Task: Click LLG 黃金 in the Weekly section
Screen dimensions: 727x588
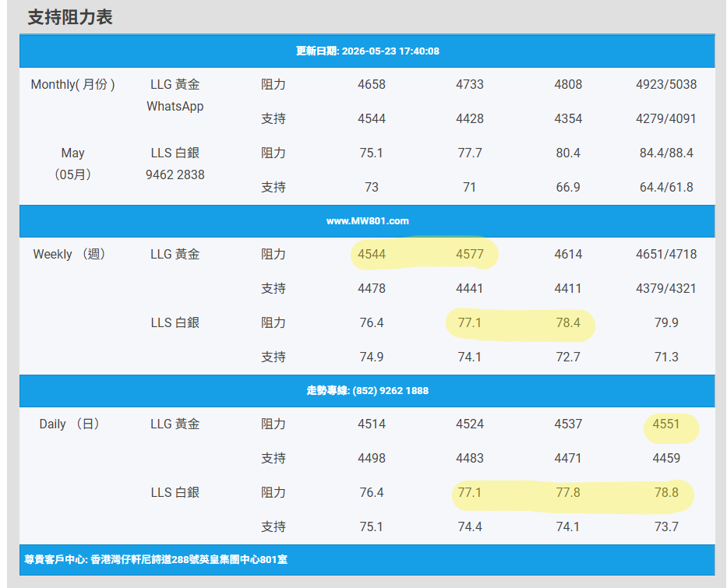Action: [175, 254]
